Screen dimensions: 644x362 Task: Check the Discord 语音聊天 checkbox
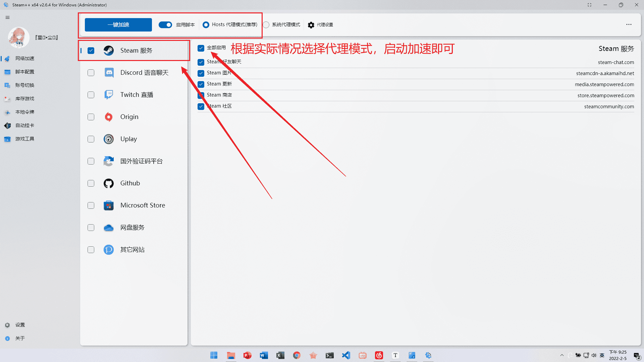[91, 73]
